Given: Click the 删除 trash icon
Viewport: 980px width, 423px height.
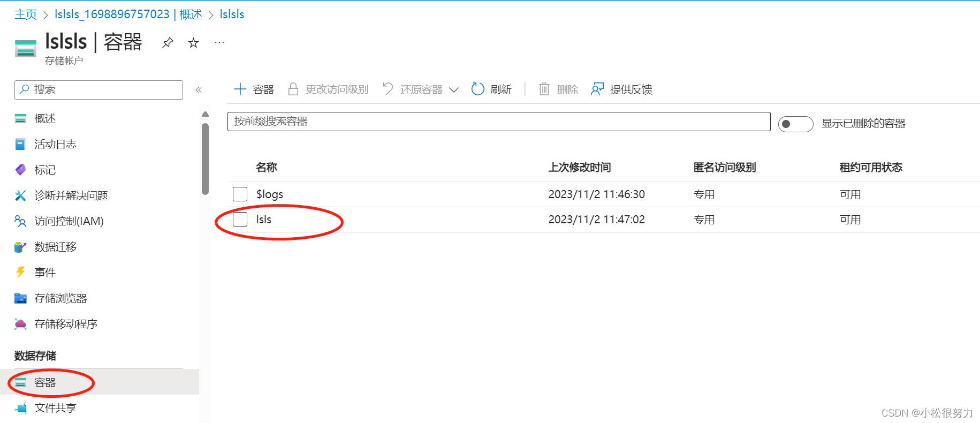Looking at the screenshot, I should 544,89.
